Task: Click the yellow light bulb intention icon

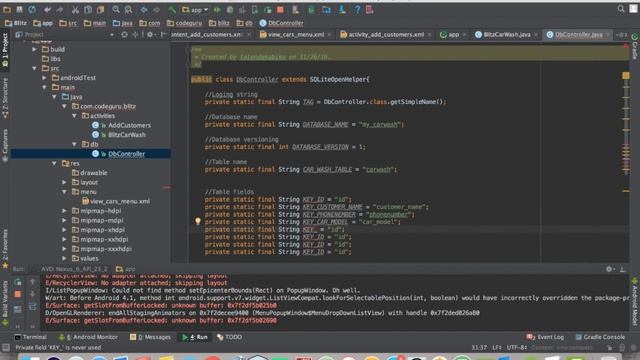Action: coord(198,221)
